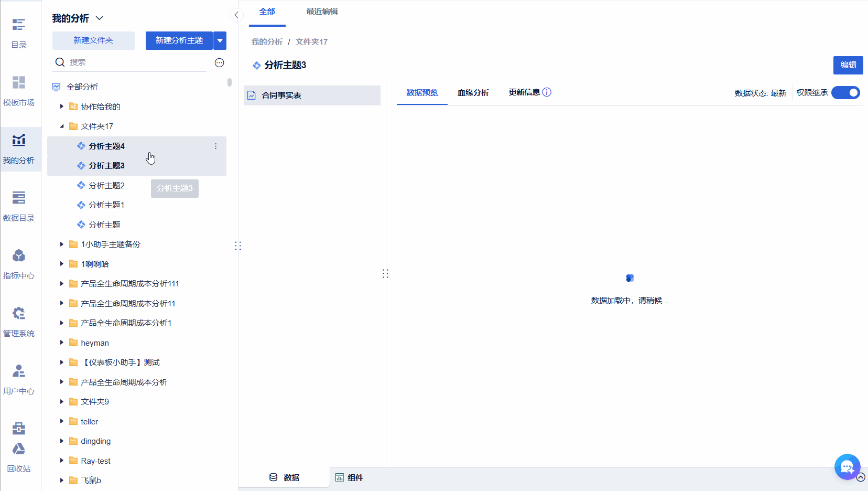Screen dimensions: 868x491
Task: Click the 新建文件夹 button
Action: 93,40
